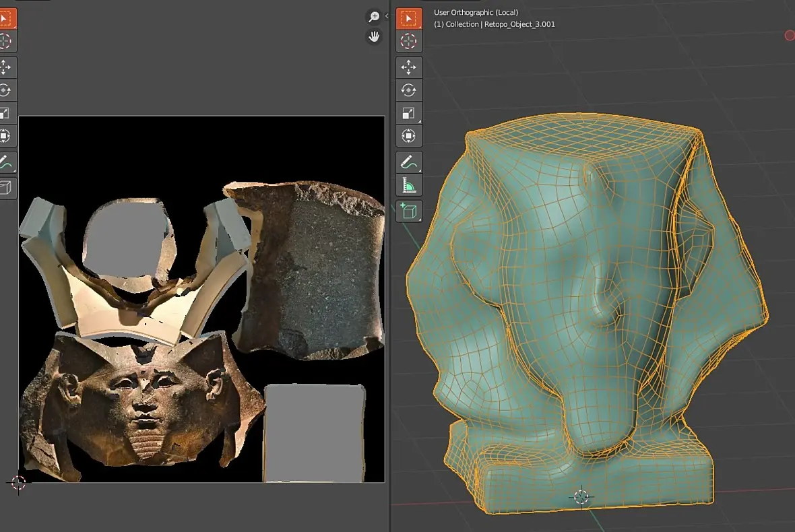Click the red X axis gizmo dot
This screenshot has height=532, width=795.
tap(790, 35)
